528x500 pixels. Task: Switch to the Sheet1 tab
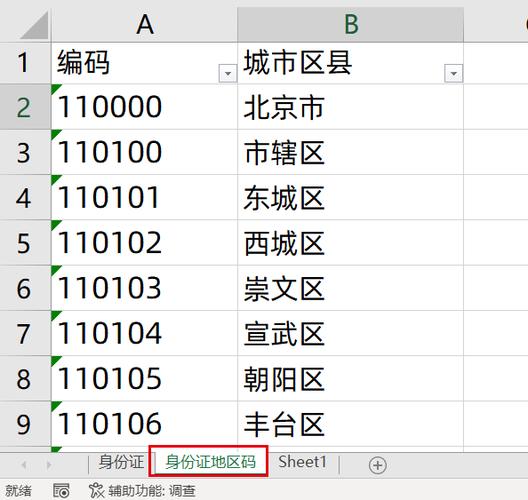(302, 462)
